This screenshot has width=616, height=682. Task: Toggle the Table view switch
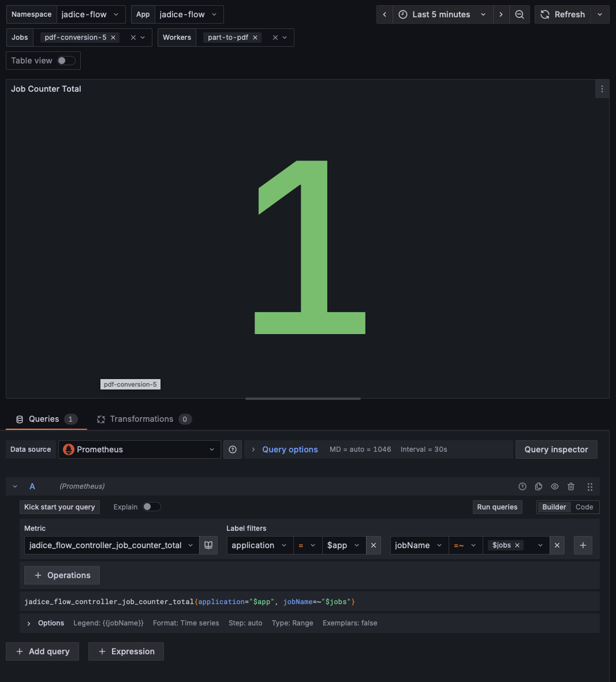pyautogui.click(x=66, y=61)
